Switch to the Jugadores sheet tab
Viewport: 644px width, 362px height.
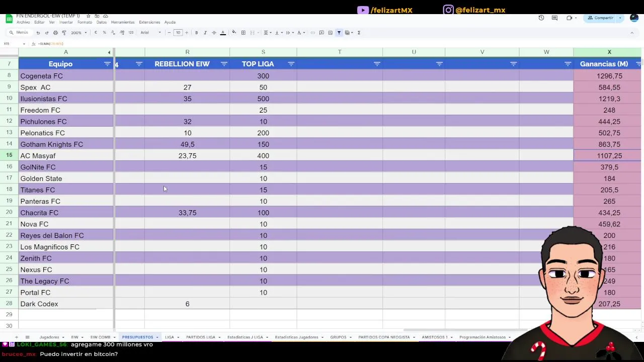tap(49, 337)
